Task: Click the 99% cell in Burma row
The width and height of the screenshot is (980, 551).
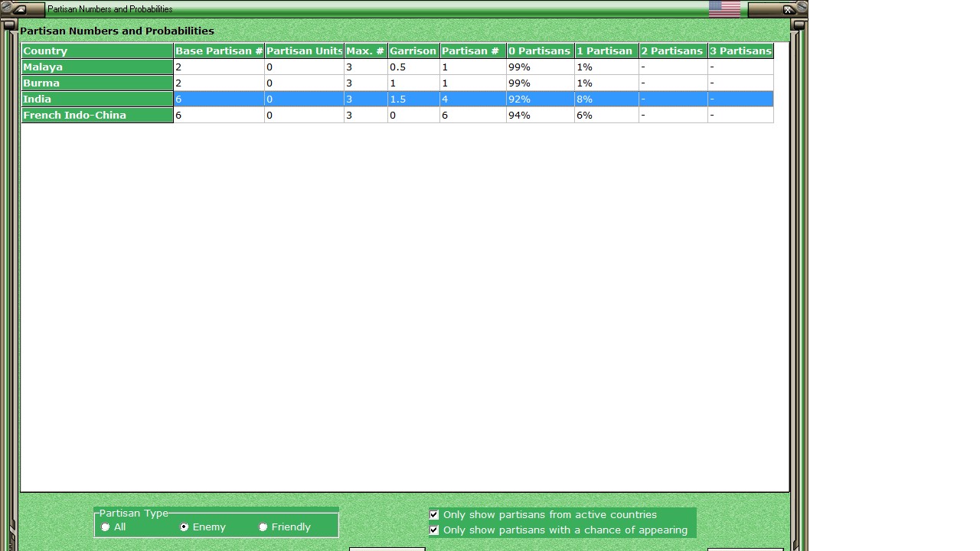Action: 540,83
